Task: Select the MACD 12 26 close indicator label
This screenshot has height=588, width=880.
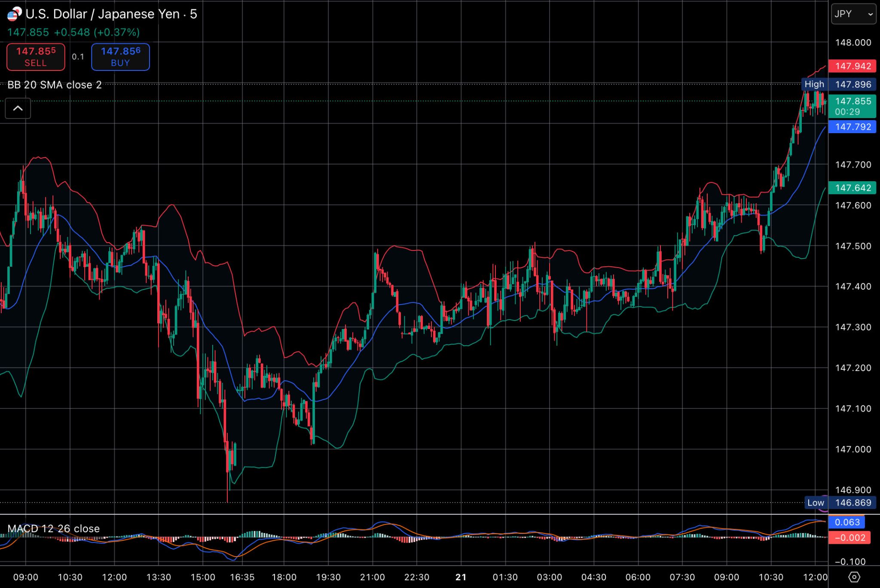Action: pos(54,528)
